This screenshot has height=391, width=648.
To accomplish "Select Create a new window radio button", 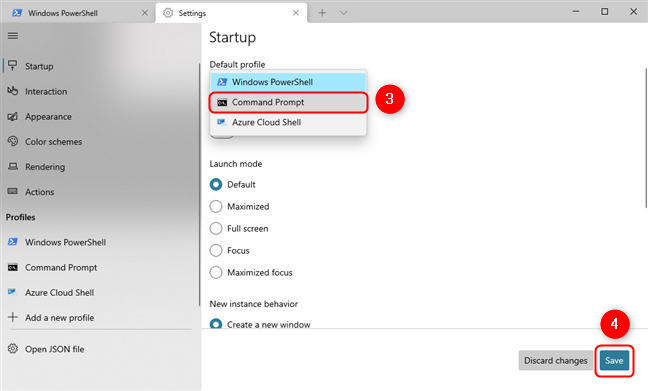I will [216, 324].
